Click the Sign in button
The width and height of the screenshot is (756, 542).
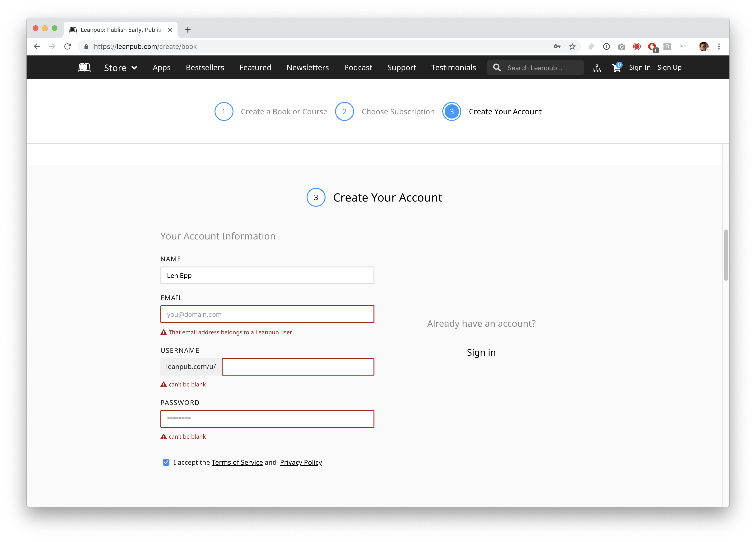pos(481,353)
